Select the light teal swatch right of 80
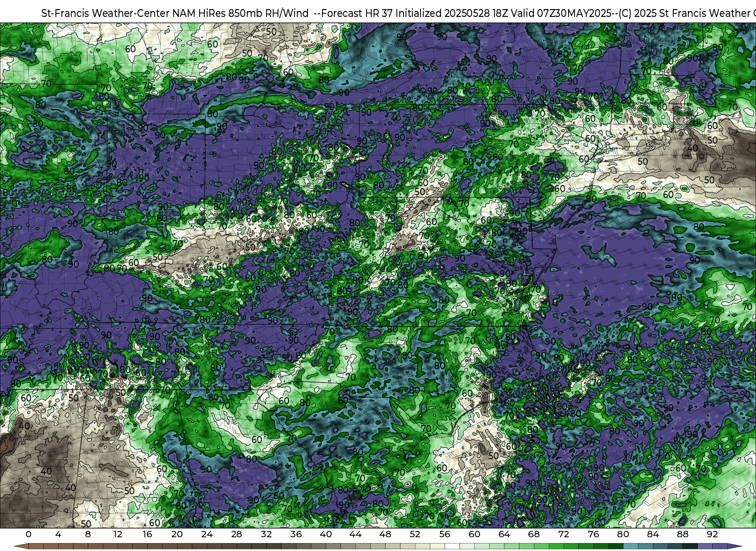The image size is (756, 551). pyautogui.click(x=630, y=547)
